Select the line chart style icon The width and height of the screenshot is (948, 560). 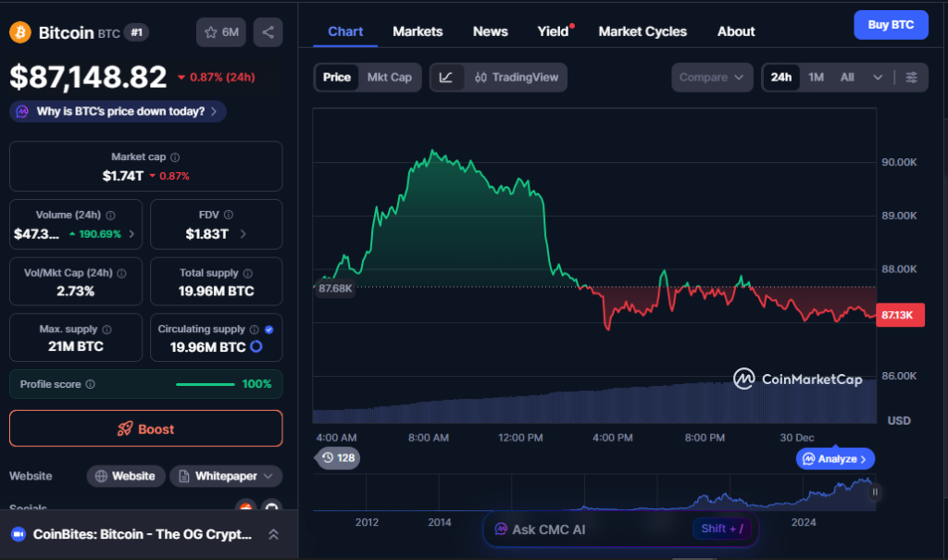point(448,78)
